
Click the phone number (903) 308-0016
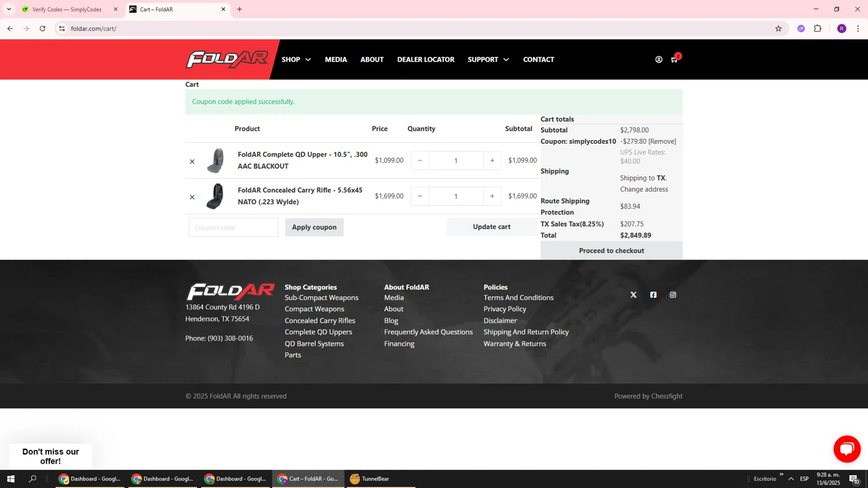(x=230, y=338)
